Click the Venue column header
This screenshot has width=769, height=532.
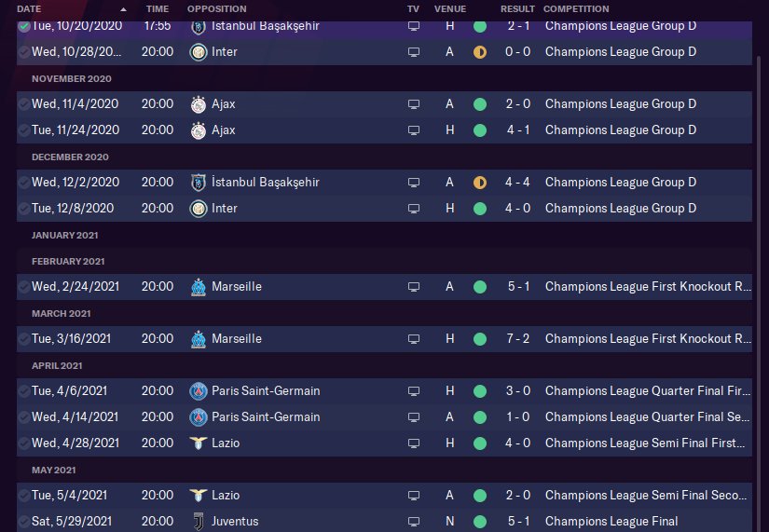pos(449,8)
